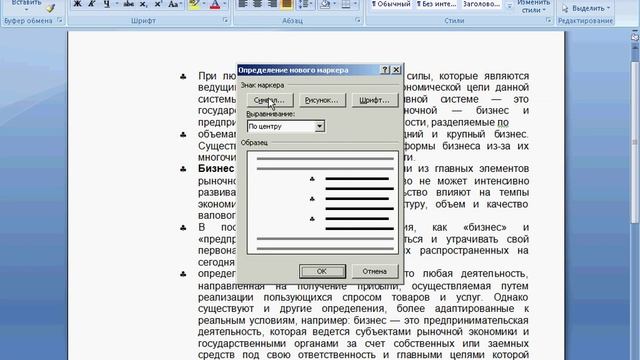
Task: Open underline style dropdown arrow
Action: (x=117, y=4)
